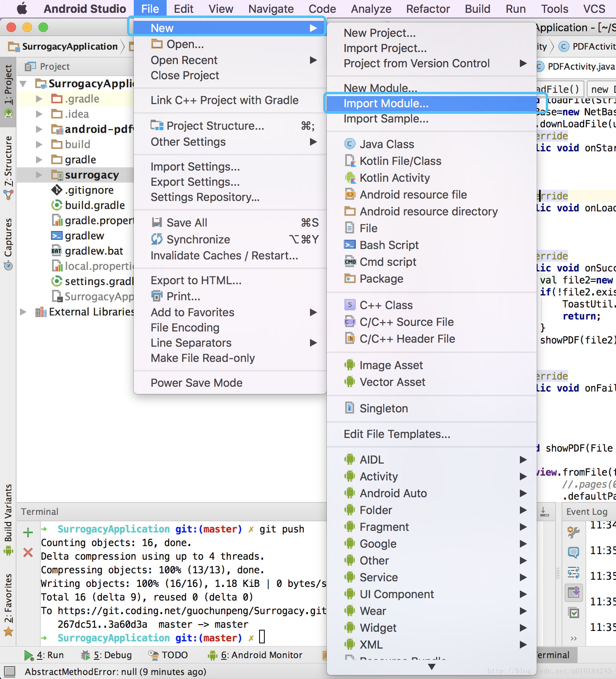Click Synchronize menu item

pyautogui.click(x=230, y=239)
